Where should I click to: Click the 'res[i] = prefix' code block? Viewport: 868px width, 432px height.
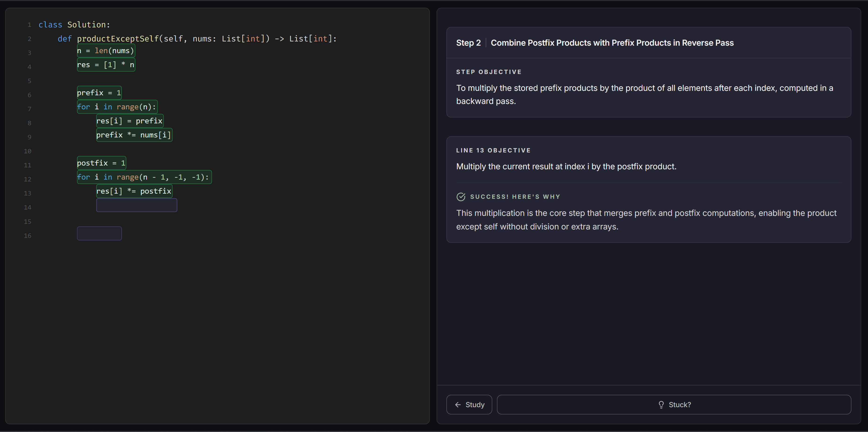(x=129, y=121)
